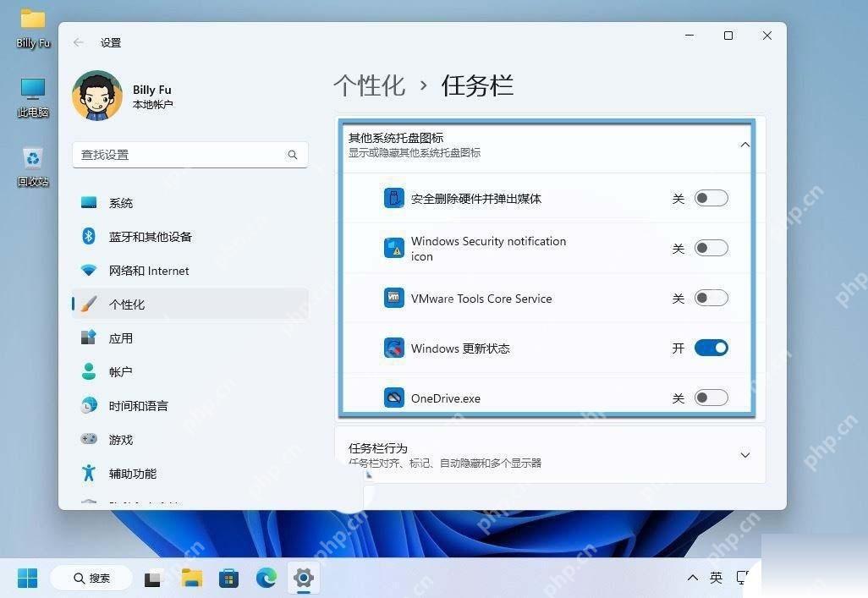Click the 应用 apps icon in sidebar

[x=89, y=337]
